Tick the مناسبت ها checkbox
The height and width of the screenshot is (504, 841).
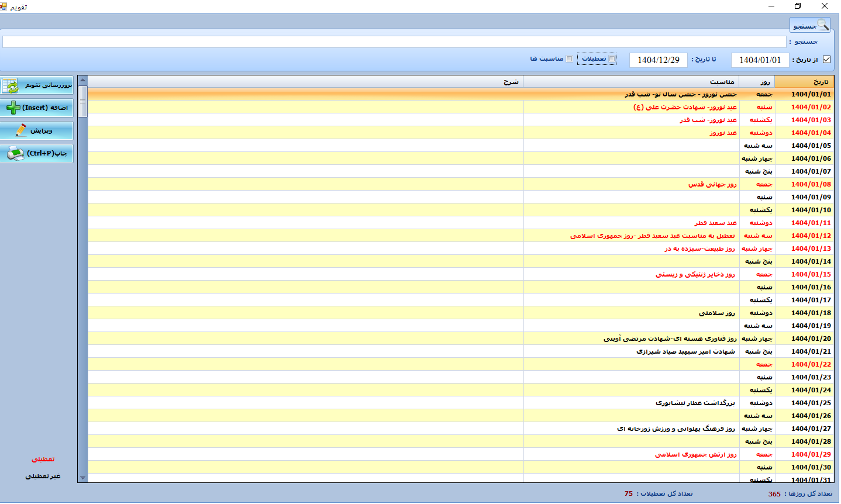pos(569,59)
